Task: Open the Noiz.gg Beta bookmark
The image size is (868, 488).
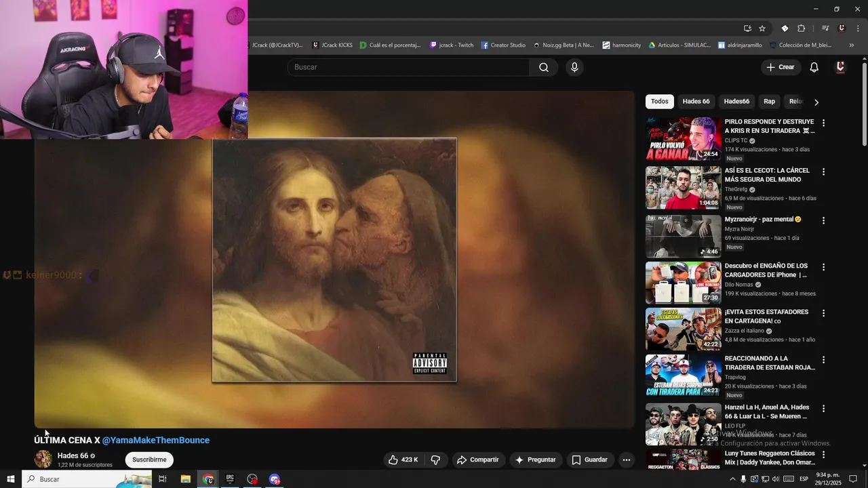Action: (x=563, y=45)
